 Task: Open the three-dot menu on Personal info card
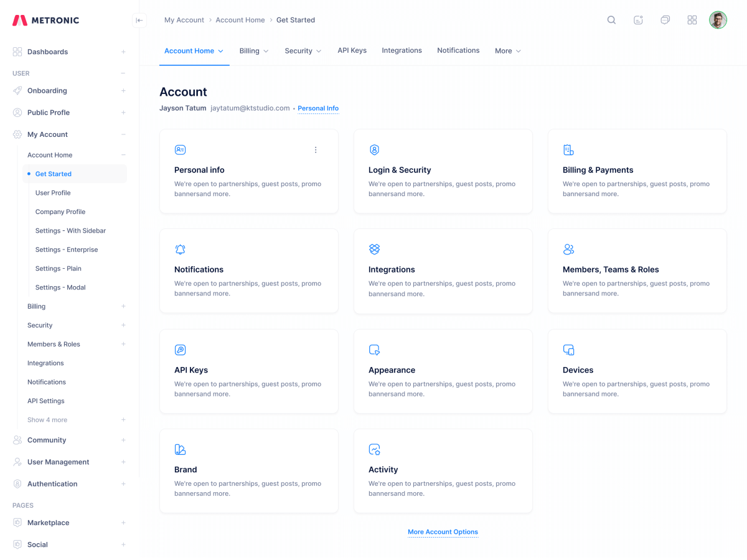click(316, 150)
